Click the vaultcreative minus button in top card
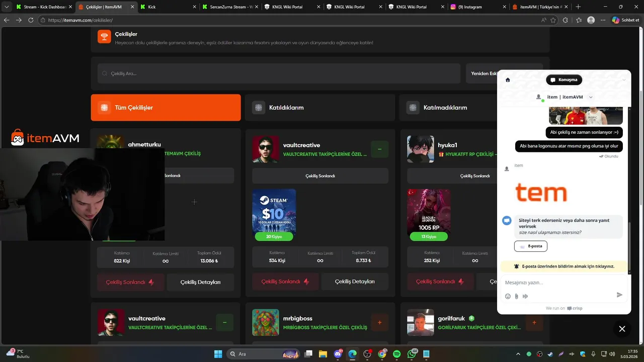Viewport: 644px width, 362px height. coord(379,149)
